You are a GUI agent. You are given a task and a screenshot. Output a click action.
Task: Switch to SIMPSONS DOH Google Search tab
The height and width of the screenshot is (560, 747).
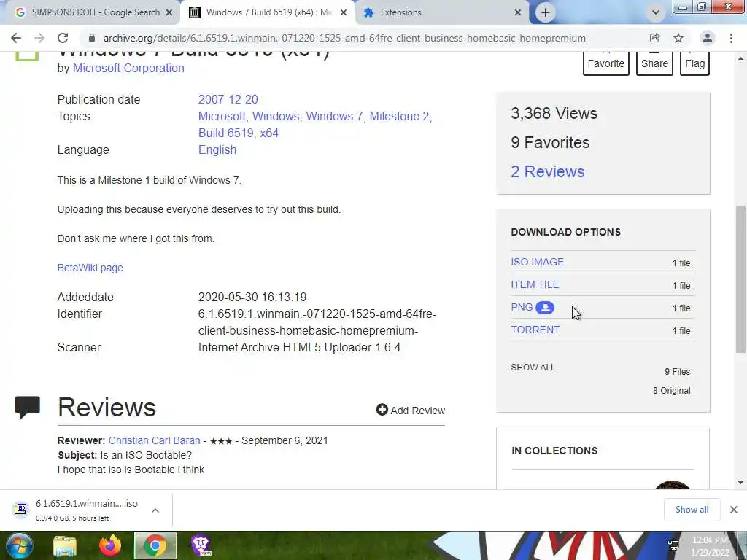90,12
